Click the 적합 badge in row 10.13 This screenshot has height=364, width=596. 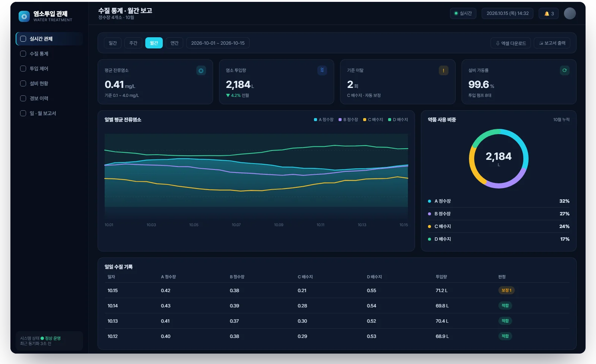click(505, 321)
